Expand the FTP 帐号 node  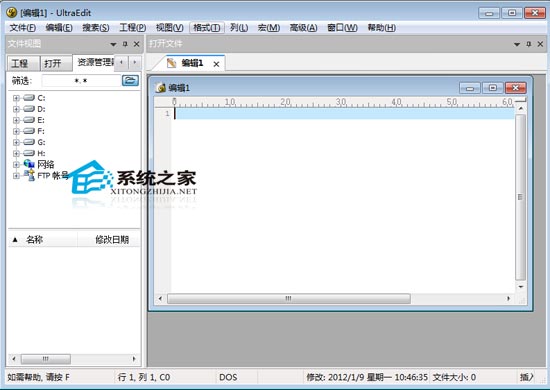[16, 176]
